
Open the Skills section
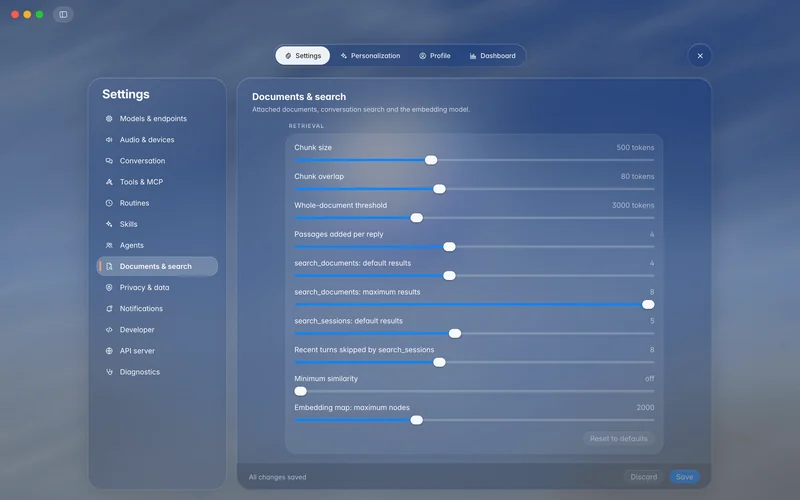[157, 224]
